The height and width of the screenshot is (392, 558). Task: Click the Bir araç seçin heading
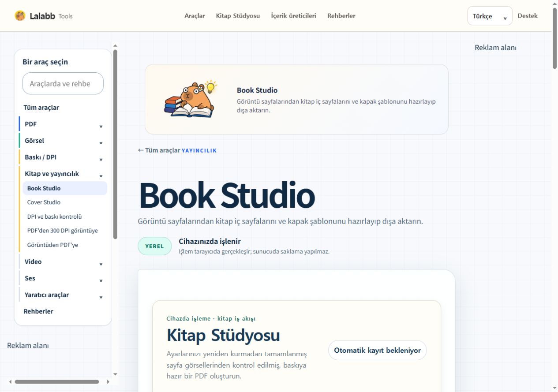point(45,62)
